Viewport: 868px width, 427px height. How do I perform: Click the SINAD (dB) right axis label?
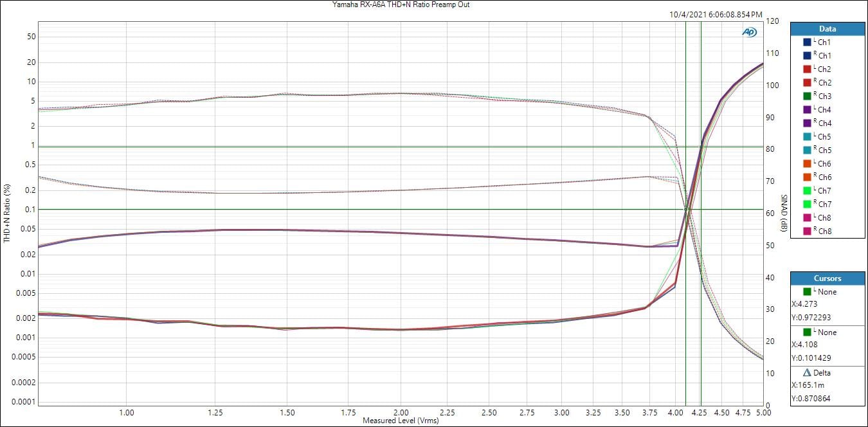click(784, 213)
